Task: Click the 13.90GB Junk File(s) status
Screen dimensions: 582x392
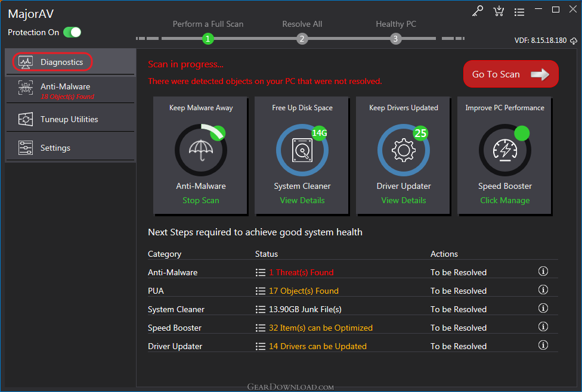Action: [305, 310]
